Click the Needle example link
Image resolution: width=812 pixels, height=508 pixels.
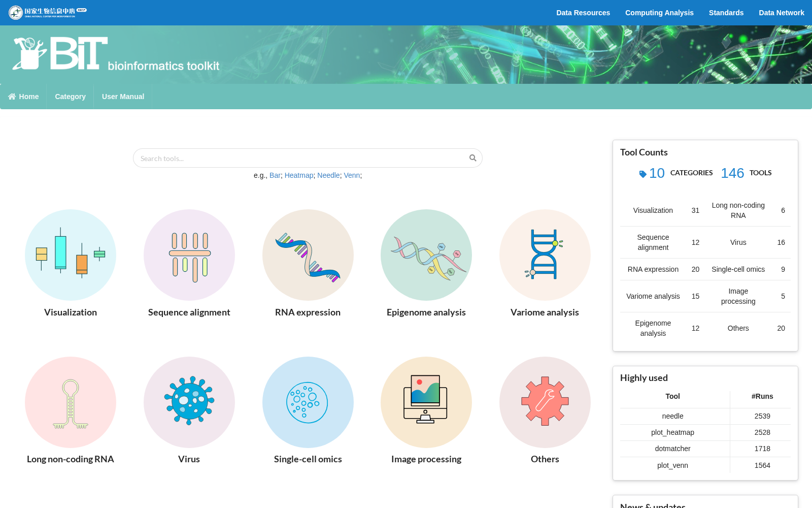click(x=328, y=175)
